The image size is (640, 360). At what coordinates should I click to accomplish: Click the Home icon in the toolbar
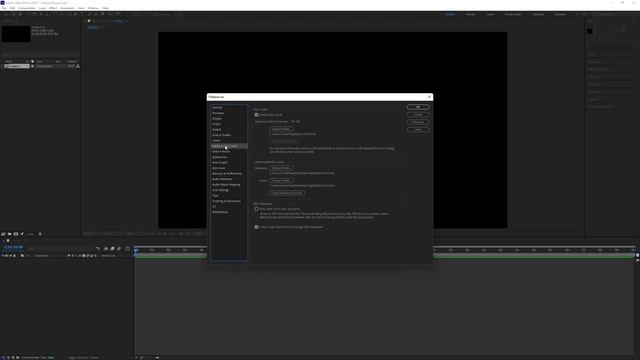[x=5, y=14]
